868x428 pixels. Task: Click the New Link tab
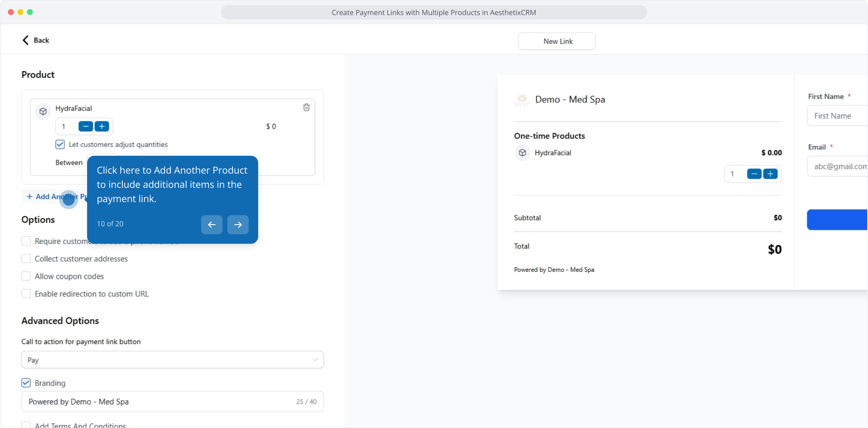(557, 41)
